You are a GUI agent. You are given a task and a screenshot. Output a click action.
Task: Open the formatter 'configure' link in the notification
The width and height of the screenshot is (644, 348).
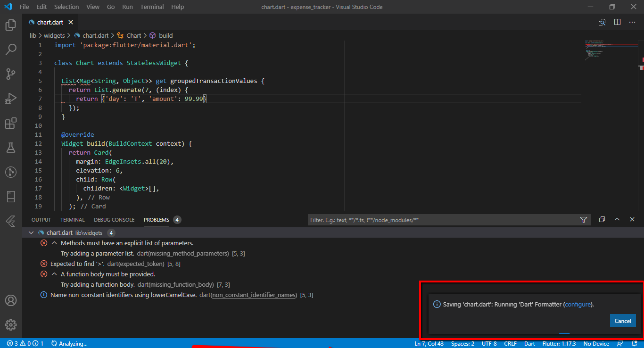tap(578, 304)
